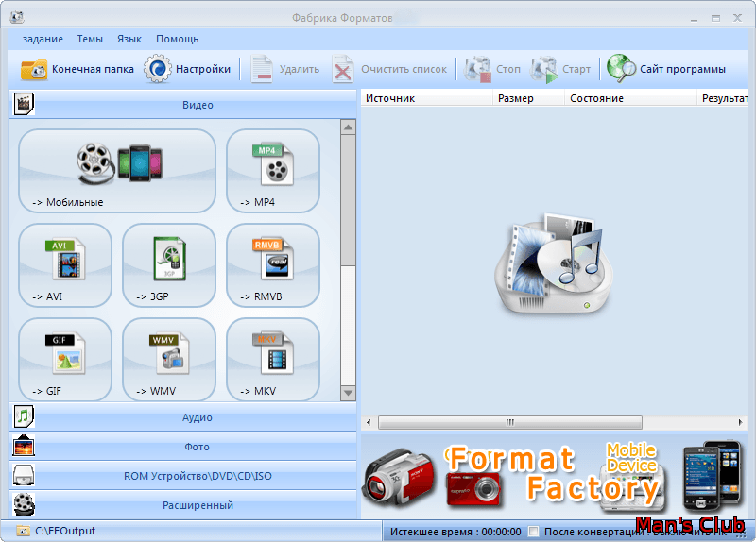
Task: Click the C:\FFOutput path link
Action: pyautogui.click(x=65, y=531)
